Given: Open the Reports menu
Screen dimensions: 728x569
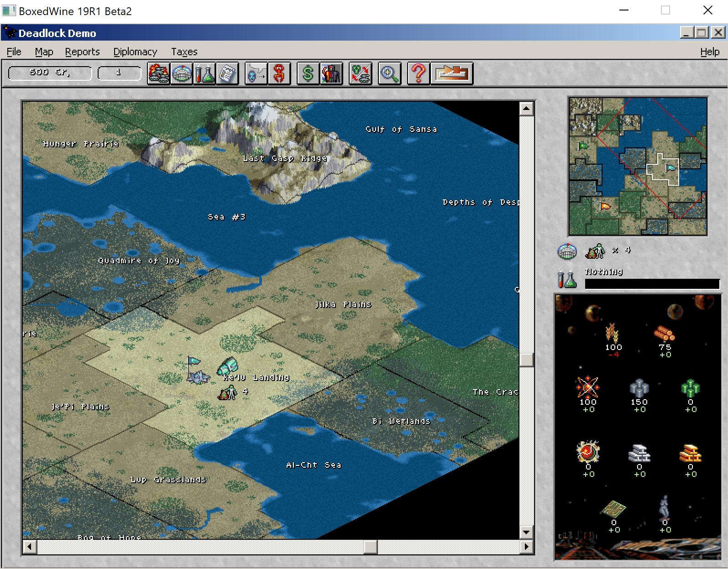Looking at the screenshot, I should pos(82,52).
